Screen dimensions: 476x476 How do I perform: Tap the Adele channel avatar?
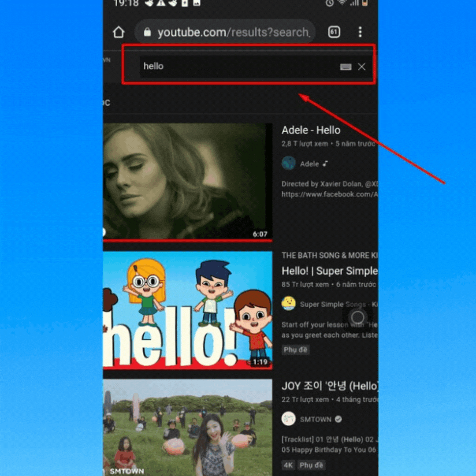[x=288, y=164]
